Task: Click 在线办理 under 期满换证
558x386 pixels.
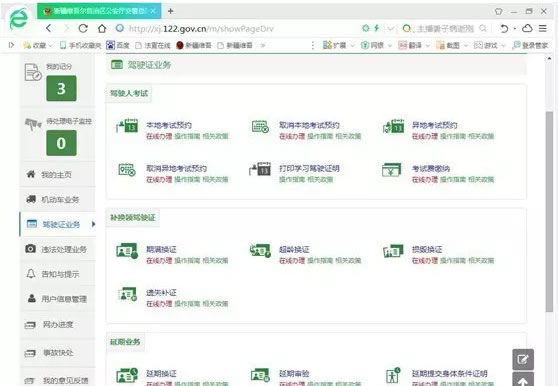Action: coord(159,260)
